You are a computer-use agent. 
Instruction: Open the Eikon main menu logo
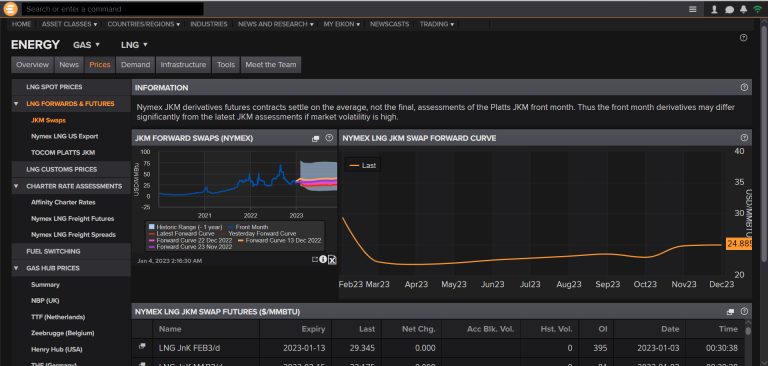tap(10, 9)
